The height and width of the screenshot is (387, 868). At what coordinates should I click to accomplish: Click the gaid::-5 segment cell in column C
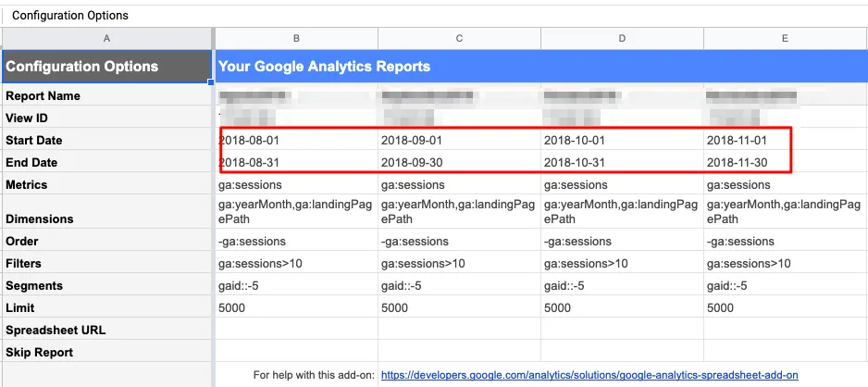coord(460,284)
